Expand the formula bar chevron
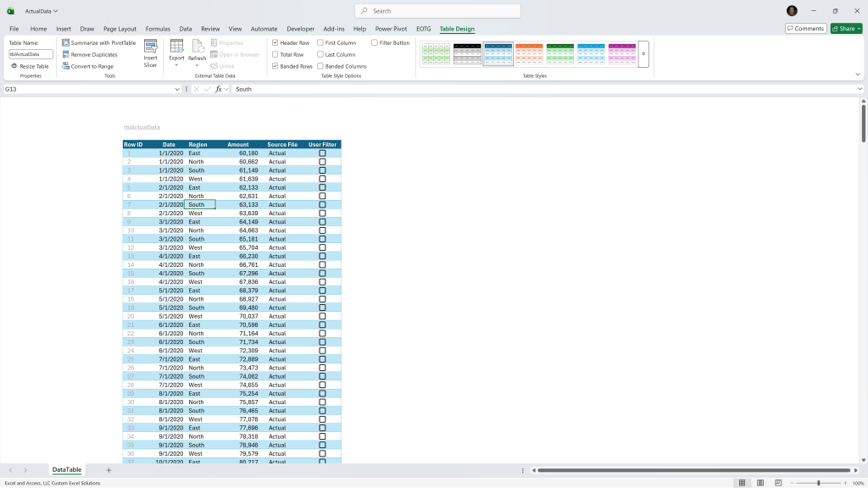 click(x=860, y=89)
